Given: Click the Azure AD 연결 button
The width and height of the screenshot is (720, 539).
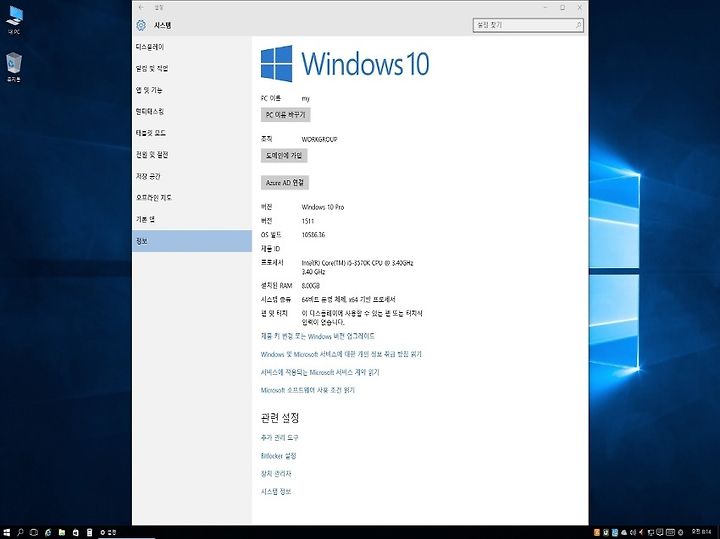Looking at the screenshot, I should (x=285, y=183).
